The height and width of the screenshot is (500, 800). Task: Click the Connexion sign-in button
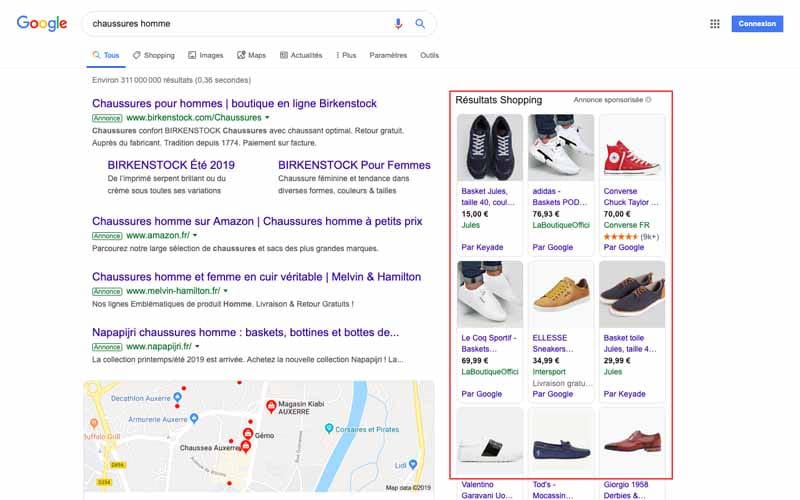[x=757, y=23]
